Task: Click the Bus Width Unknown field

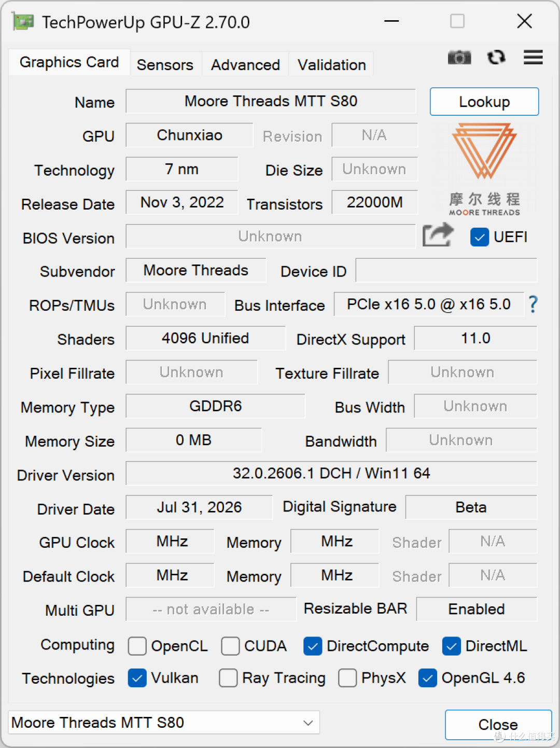Action: pyautogui.click(x=475, y=406)
